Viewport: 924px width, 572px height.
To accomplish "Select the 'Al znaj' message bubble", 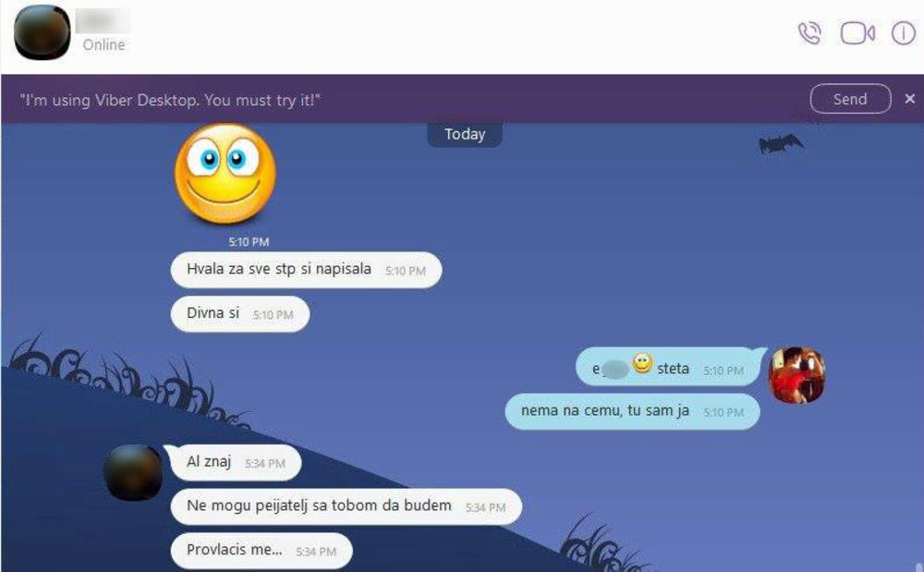I will point(234,462).
